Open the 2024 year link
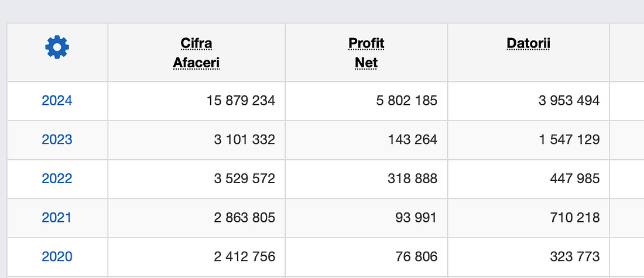 pyautogui.click(x=57, y=101)
